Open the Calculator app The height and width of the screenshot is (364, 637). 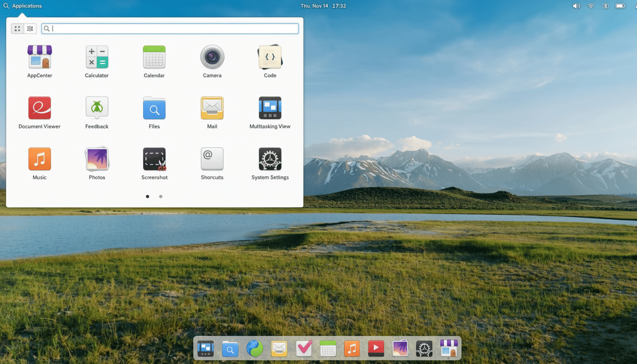(97, 57)
